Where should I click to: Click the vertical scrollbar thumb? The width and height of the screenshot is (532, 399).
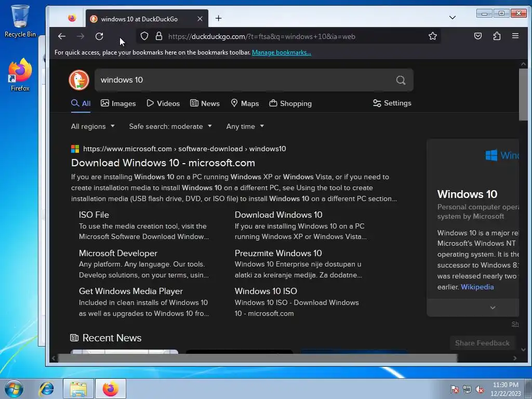pos(523,95)
